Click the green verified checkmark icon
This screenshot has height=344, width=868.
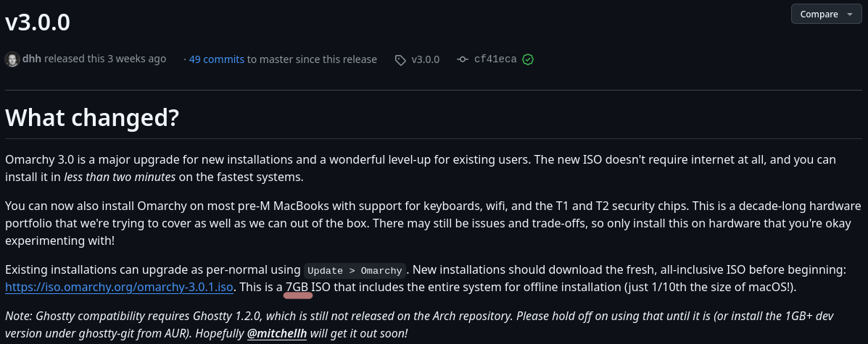(528, 59)
